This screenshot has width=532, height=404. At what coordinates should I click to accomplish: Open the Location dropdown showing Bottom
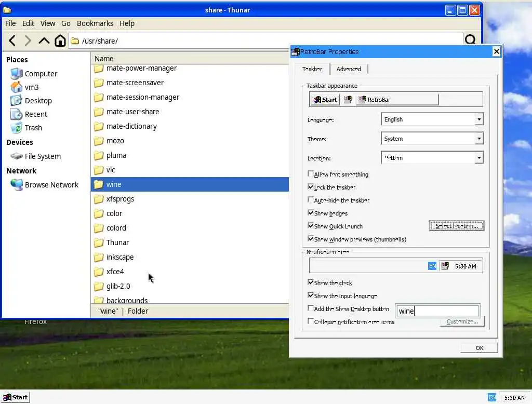(x=432, y=158)
